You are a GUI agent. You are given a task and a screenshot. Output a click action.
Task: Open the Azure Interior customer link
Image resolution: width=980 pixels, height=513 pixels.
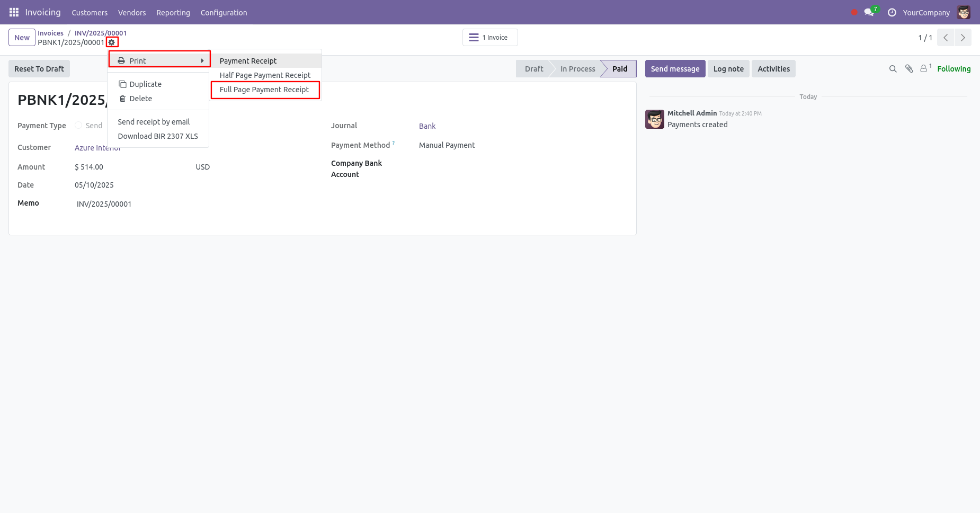97,148
